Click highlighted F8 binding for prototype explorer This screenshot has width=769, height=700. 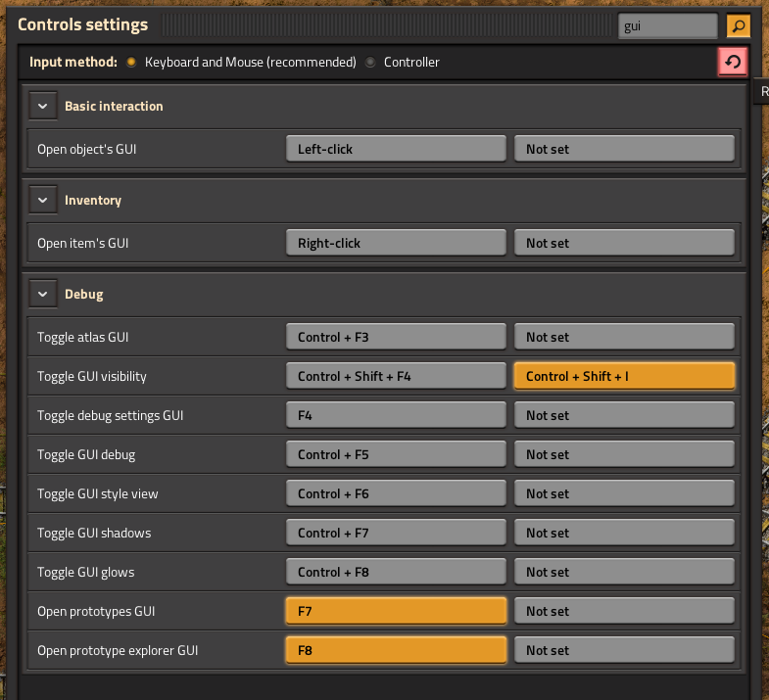[396, 650]
